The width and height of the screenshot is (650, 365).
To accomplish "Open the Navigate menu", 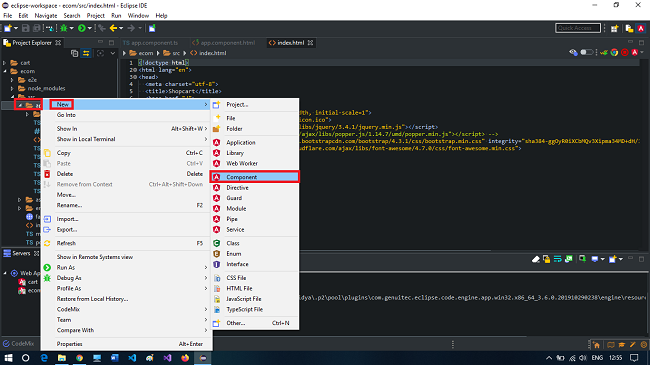I will point(46,16).
